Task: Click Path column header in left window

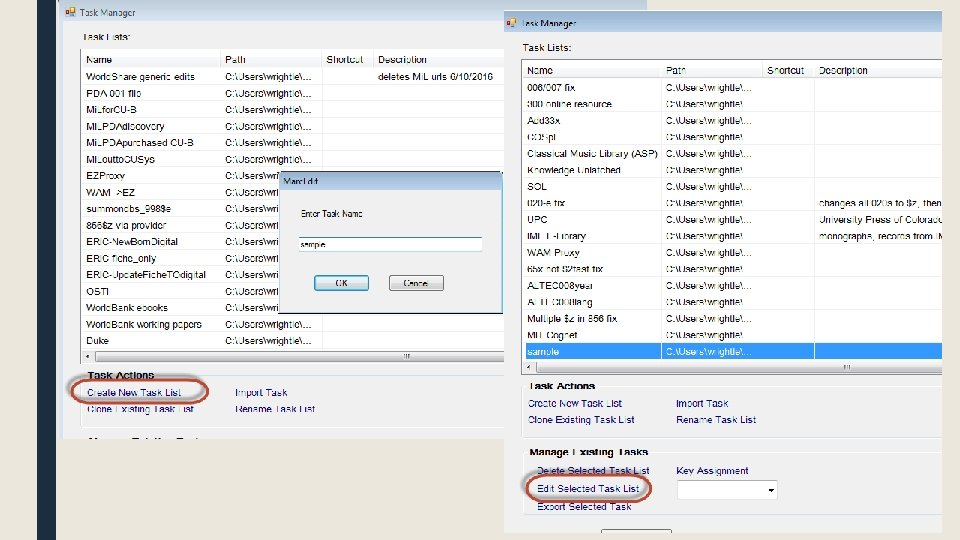Action: (x=271, y=59)
